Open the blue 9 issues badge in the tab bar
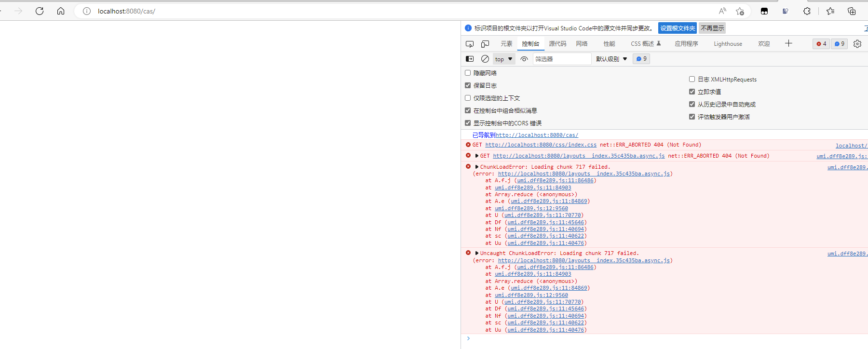Image resolution: width=868 pixels, height=349 pixels. 840,44
